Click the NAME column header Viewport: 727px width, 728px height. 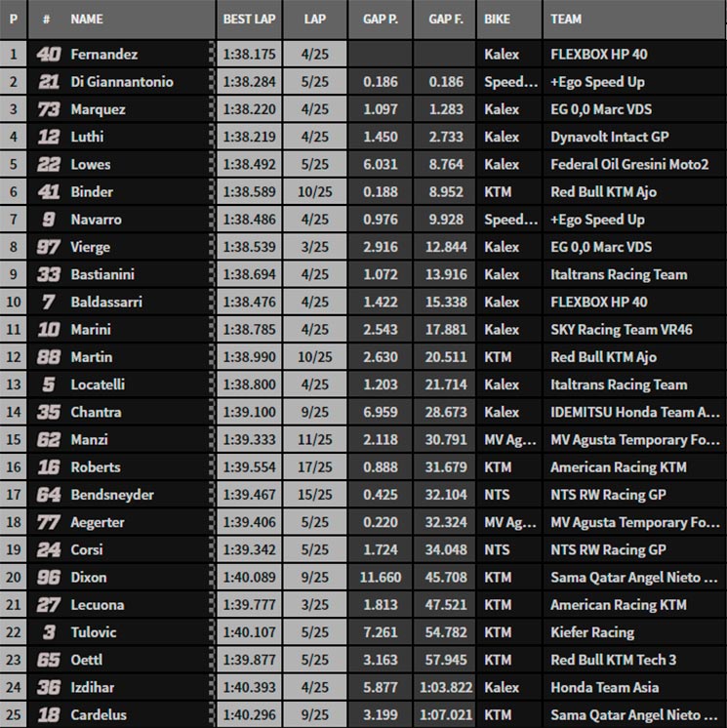[x=87, y=20]
